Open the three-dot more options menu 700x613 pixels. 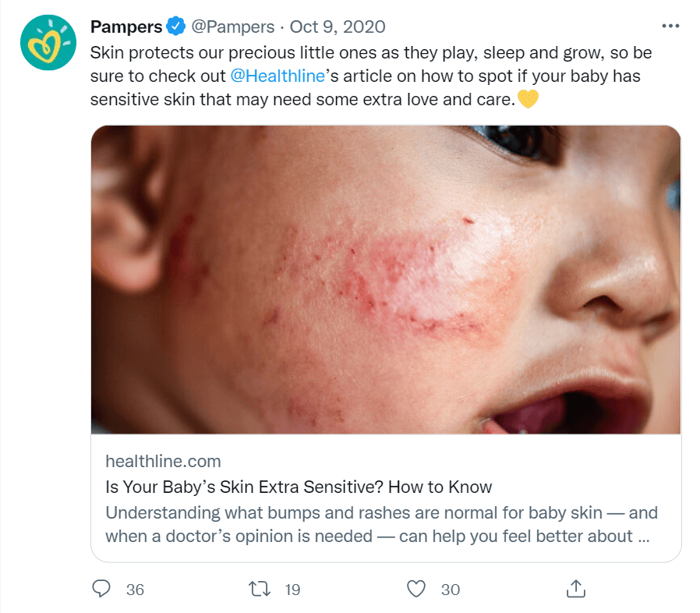click(x=670, y=26)
